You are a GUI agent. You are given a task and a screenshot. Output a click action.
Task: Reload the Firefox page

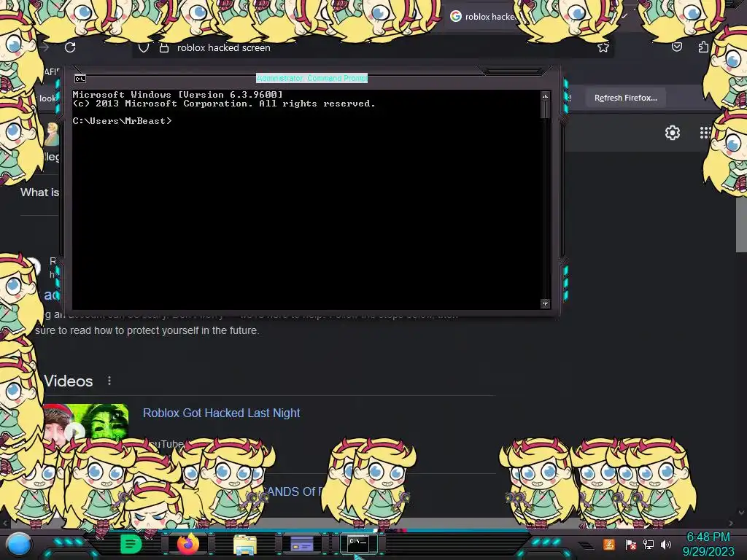tap(70, 47)
